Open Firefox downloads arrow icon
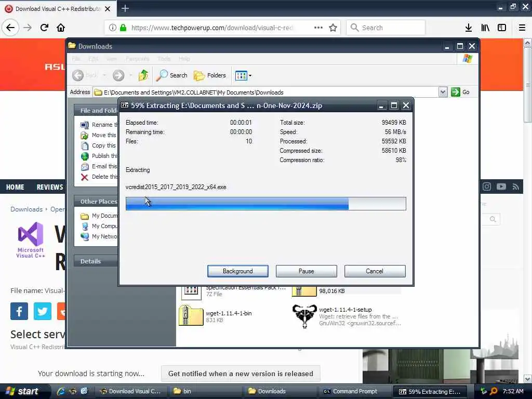Viewport: 532px width, 399px height. pos(469,28)
